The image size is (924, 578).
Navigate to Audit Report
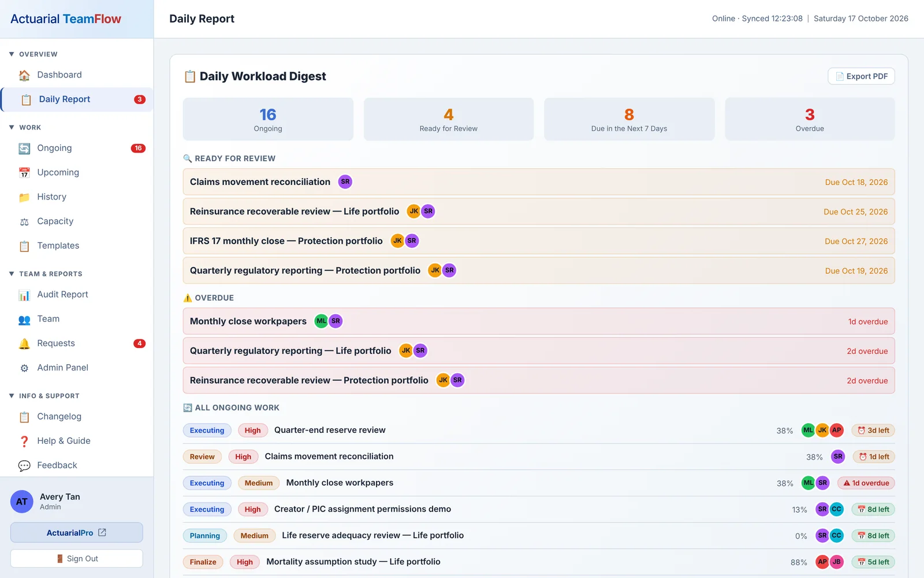pos(77,295)
